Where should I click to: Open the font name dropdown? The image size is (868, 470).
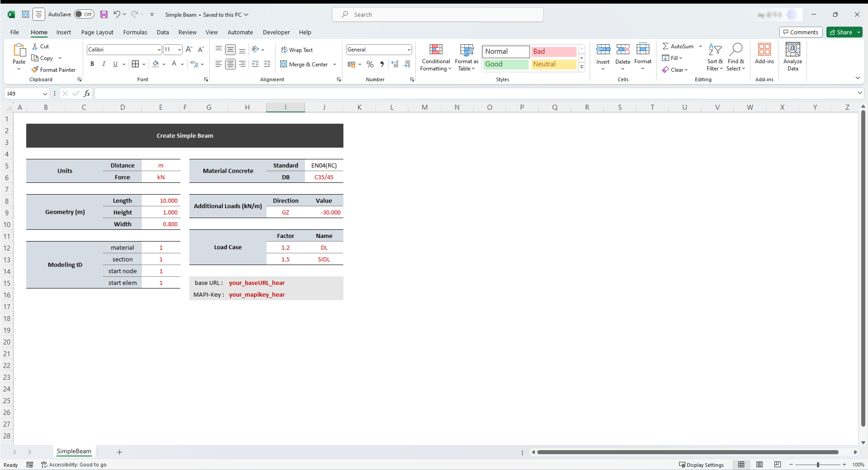click(x=159, y=50)
